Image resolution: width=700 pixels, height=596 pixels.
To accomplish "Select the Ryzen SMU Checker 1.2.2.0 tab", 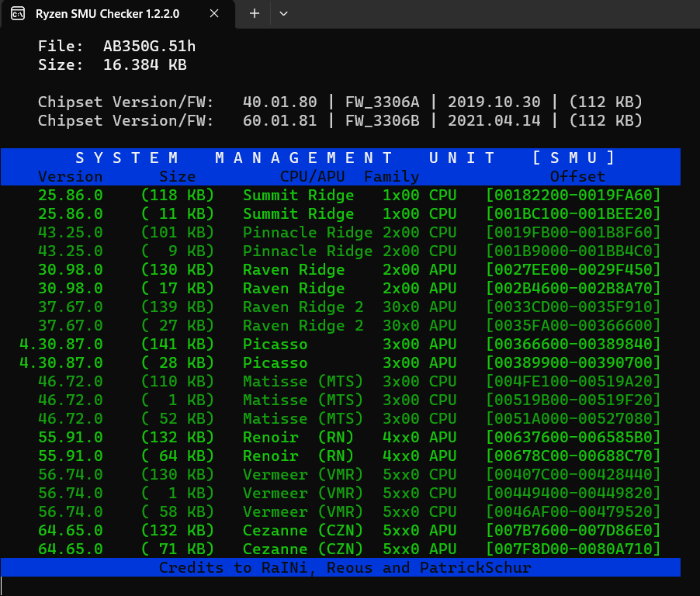I will pos(117,14).
